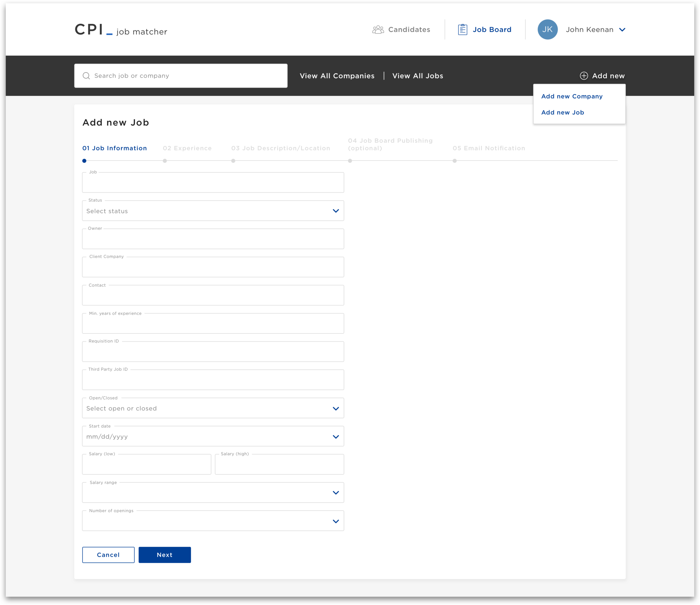Click the plus icon next to Add new
Image resolution: width=700 pixels, height=605 pixels.
(x=584, y=75)
